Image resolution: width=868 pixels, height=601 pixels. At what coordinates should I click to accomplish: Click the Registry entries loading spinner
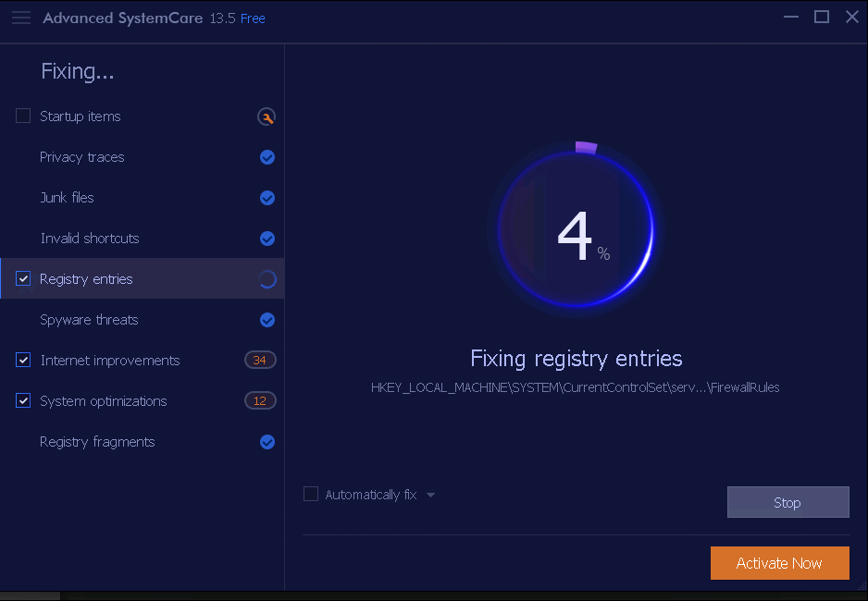point(267,279)
